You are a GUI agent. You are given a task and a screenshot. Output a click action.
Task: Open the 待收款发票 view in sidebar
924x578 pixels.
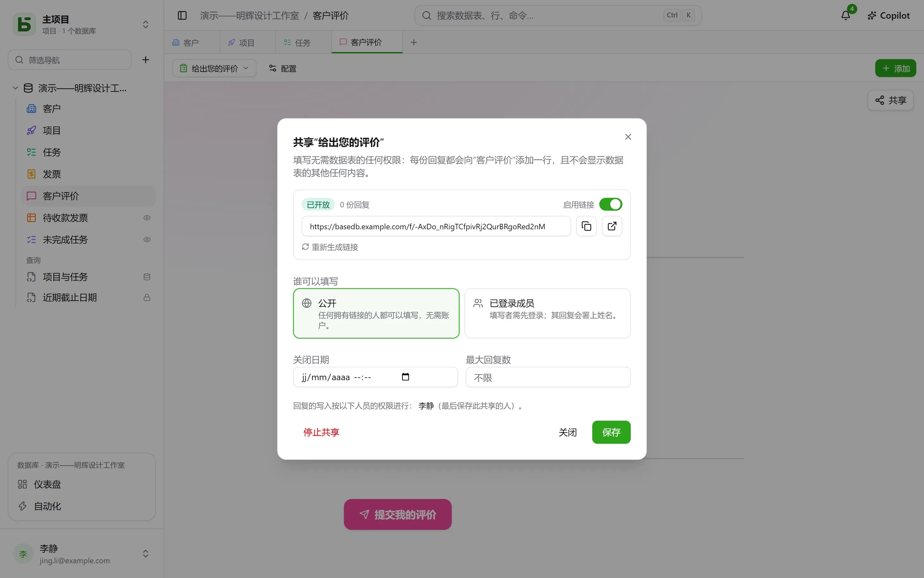click(x=89, y=218)
